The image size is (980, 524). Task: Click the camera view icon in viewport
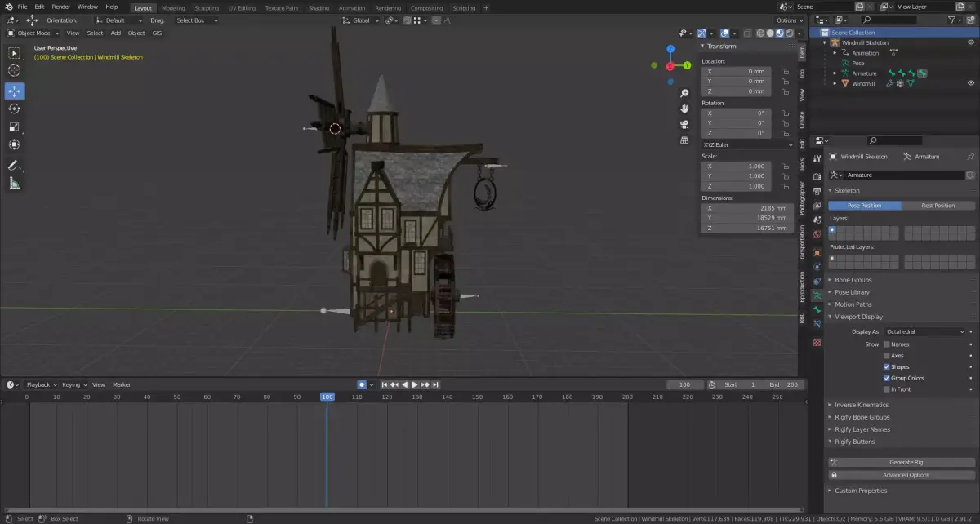point(684,124)
